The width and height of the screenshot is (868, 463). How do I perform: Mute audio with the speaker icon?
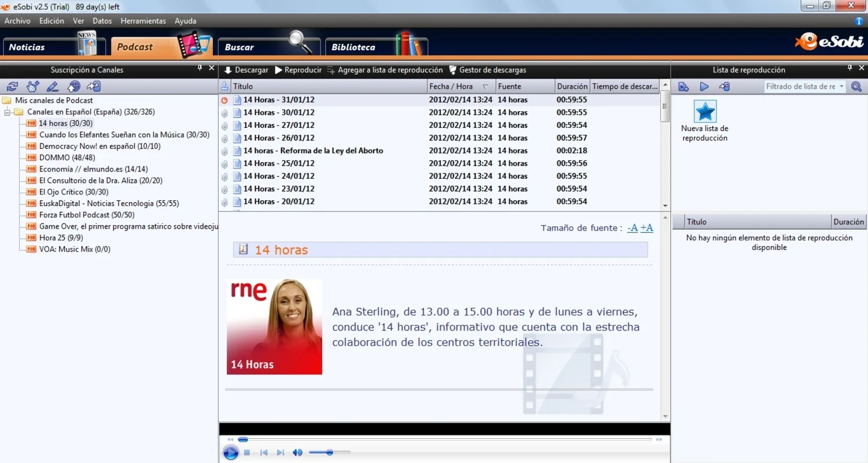pos(297,453)
